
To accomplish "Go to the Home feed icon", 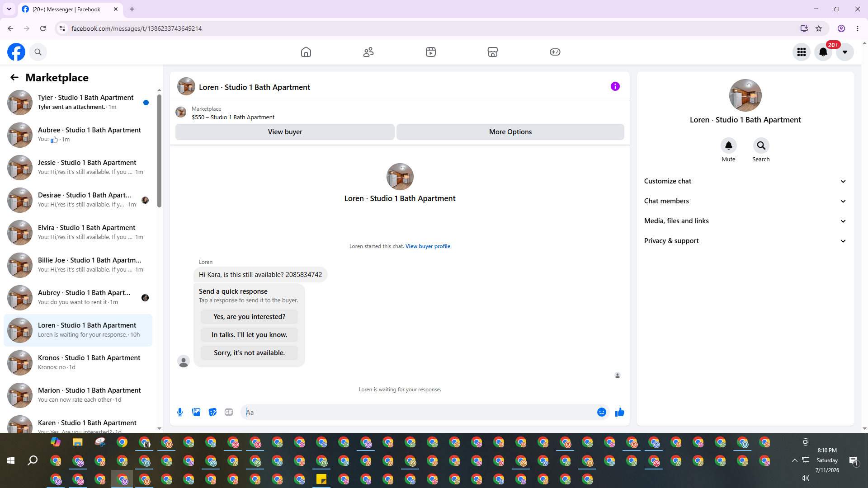I will (x=306, y=52).
